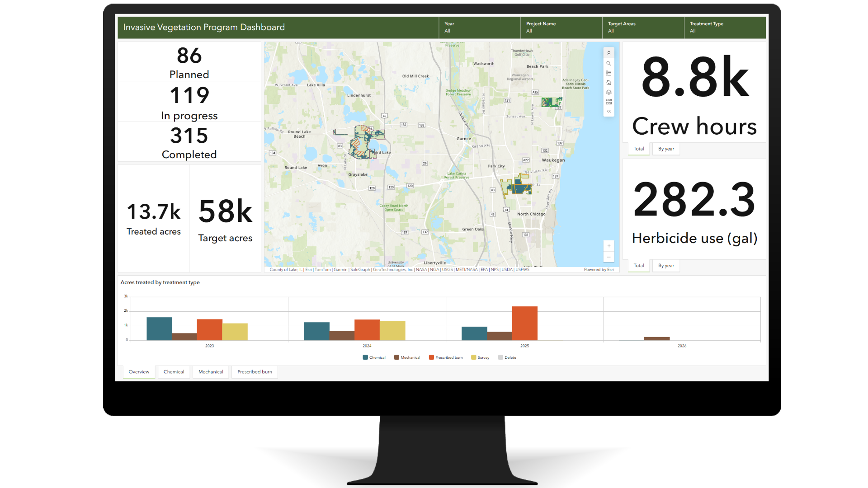Click the Prescribed burn legend swatch

pyautogui.click(x=431, y=357)
